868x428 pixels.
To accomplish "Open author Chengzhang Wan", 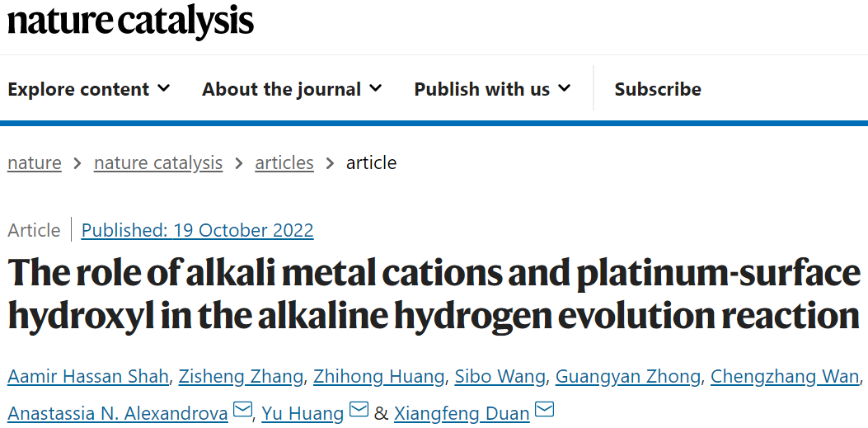I will [785, 377].
